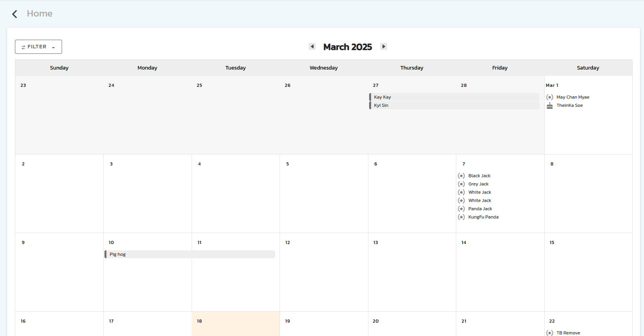Click birthday cake icon beside TheinKa Soe
The width and height of the screenshot is (644, 336).
550,105
